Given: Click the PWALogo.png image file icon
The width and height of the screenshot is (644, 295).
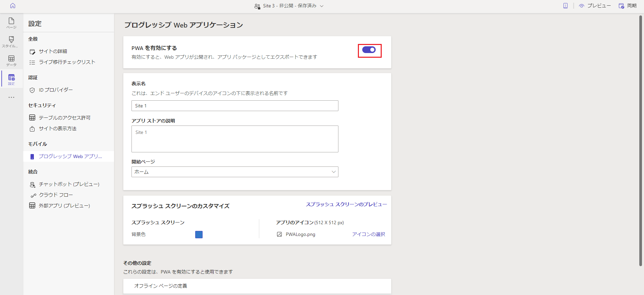Looking at the screenshot, I should tap(279, 234).
